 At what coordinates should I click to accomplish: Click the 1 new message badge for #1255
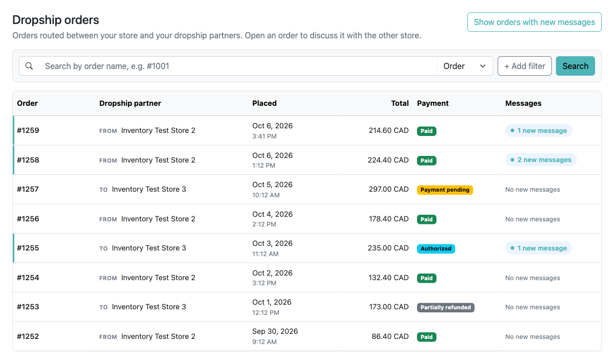[x=539, y=248]
